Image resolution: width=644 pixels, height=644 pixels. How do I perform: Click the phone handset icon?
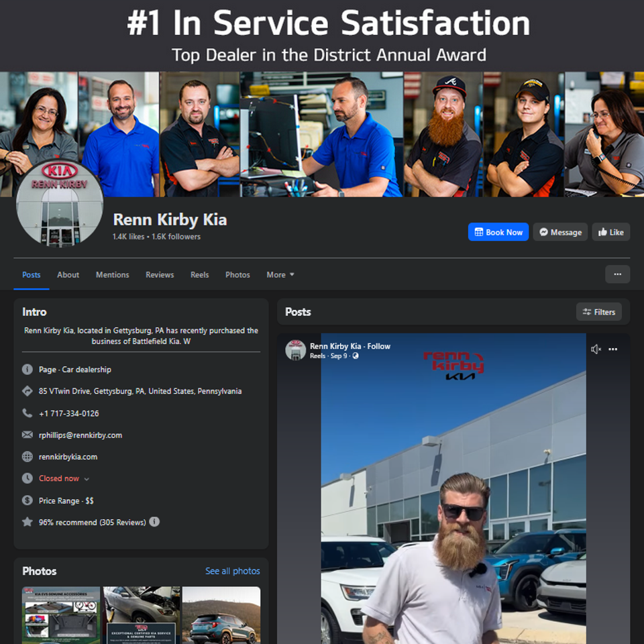[27, 413]
